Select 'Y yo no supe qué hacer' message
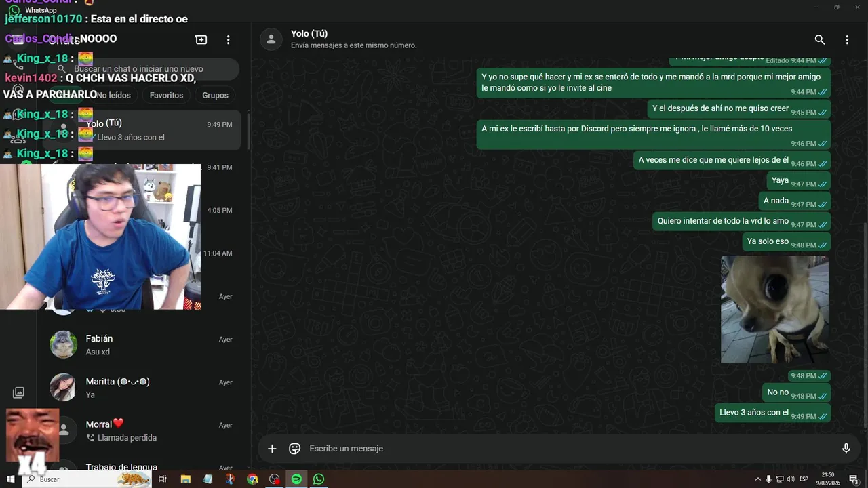Image resolution: width=868 pixels, height=488 pixels. [x=654, y=83]
